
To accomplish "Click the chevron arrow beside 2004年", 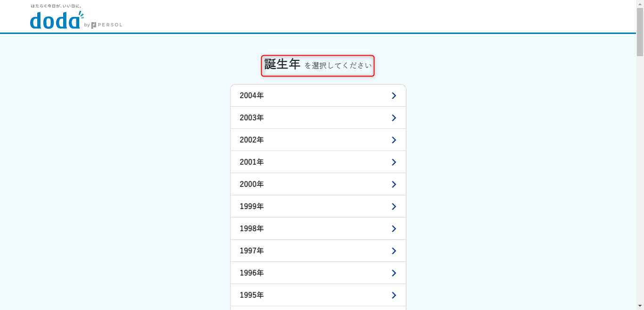I will click(394, 96).
